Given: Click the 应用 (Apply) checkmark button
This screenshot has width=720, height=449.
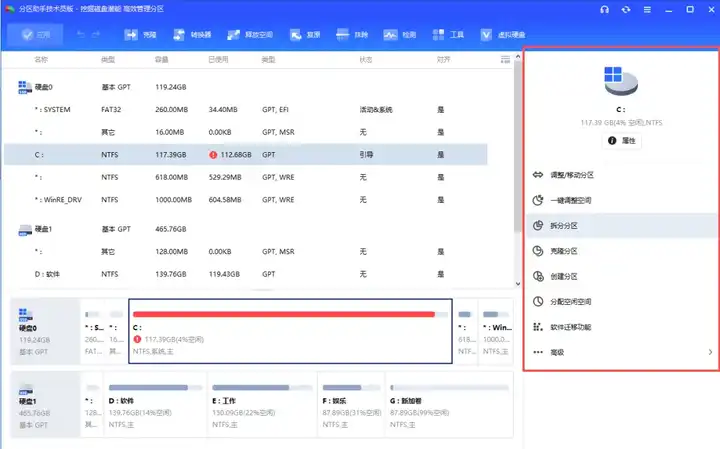Looking at the screenshot, I should click(35, 34).
